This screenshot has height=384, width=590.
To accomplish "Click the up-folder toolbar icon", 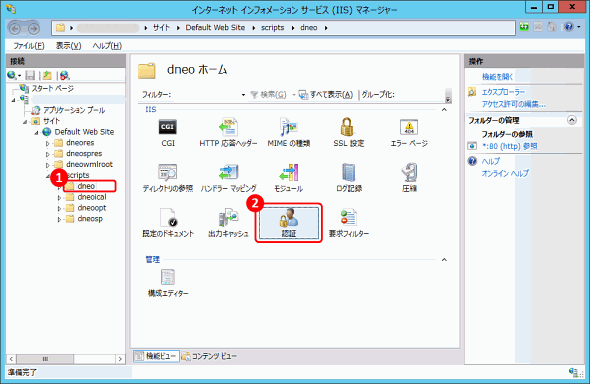I will 47,75.
